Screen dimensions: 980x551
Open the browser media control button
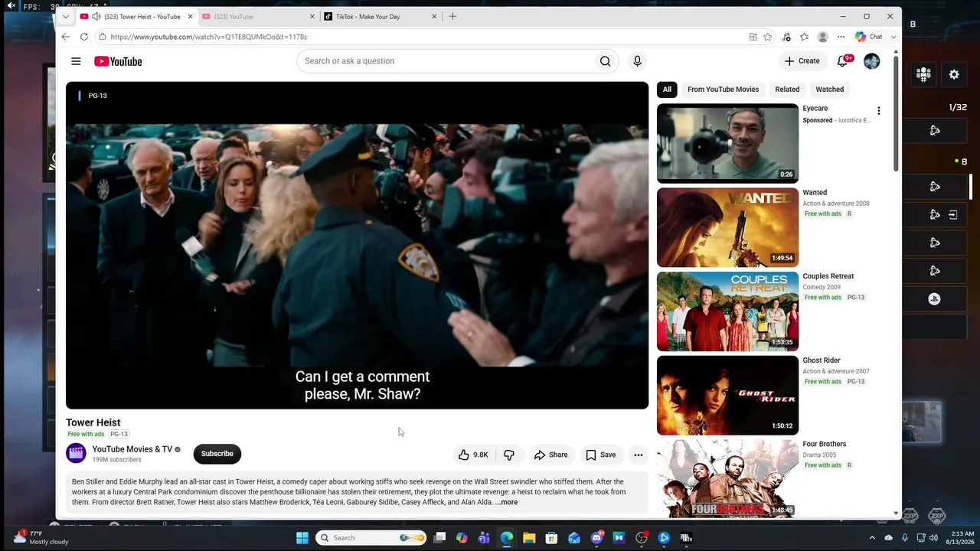tap(786, 37)
